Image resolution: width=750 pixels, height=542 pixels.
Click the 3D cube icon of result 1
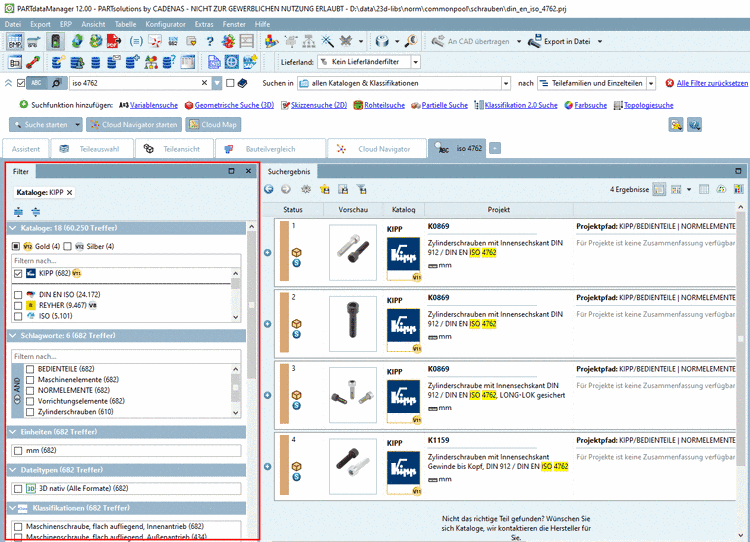tap(297, 252)
